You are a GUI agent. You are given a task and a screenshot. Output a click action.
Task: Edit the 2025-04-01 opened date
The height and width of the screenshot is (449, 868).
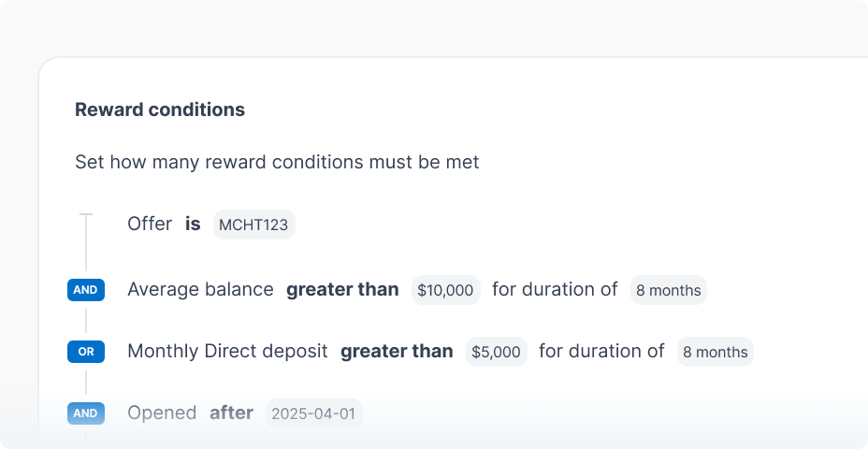point(313,413)
